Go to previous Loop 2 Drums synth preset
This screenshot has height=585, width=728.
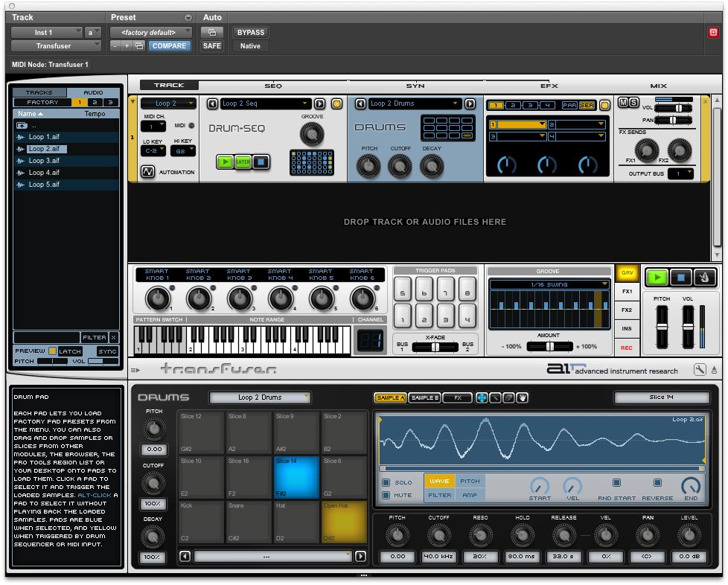[361, 103]
